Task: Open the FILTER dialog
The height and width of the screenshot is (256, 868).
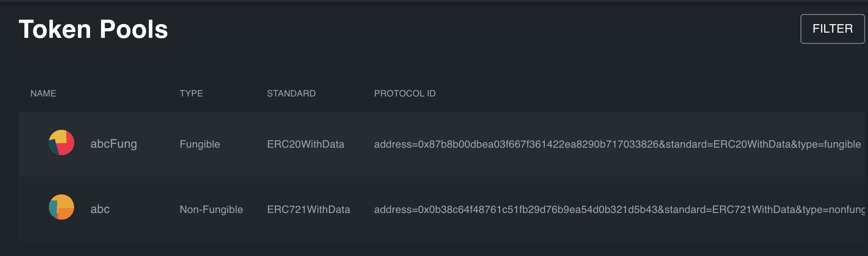Action: coord(832,29)
